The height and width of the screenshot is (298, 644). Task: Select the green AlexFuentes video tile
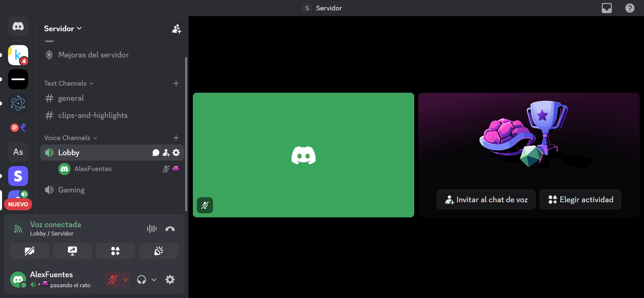click(304, 155)
